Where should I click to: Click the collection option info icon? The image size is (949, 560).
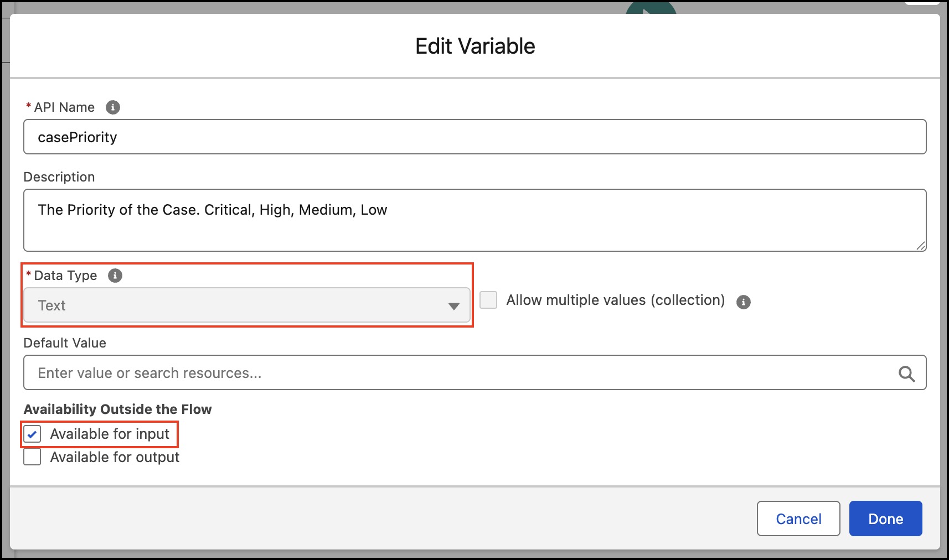[744, 302]
